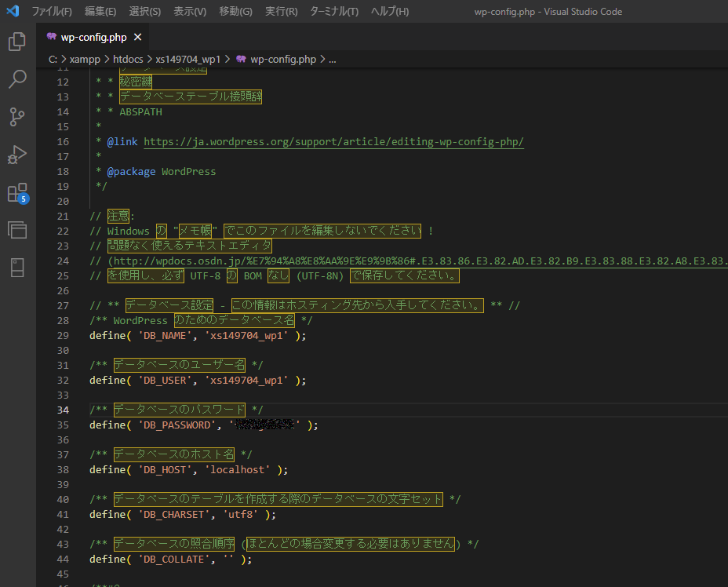Click the breadcrumb ellipsis after wp-config.php
728x587 pixels.
[332, 59]
